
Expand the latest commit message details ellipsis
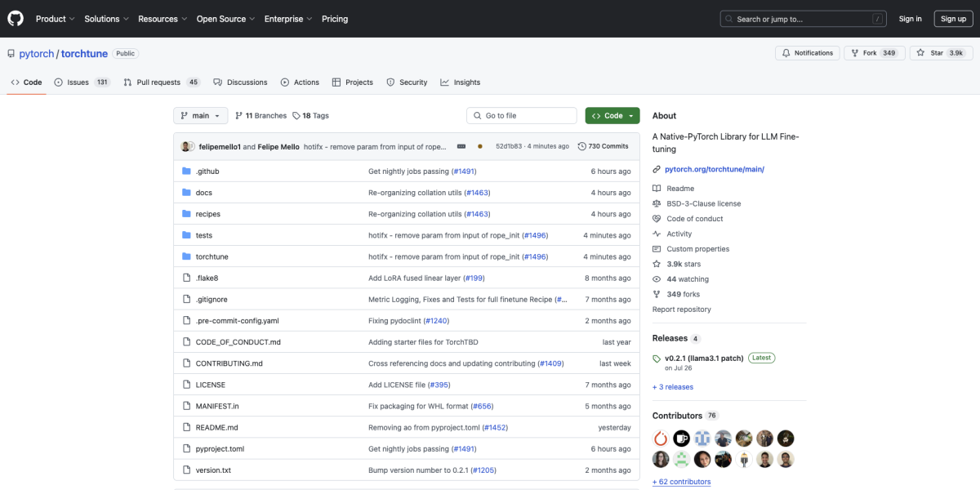point(461,146)
